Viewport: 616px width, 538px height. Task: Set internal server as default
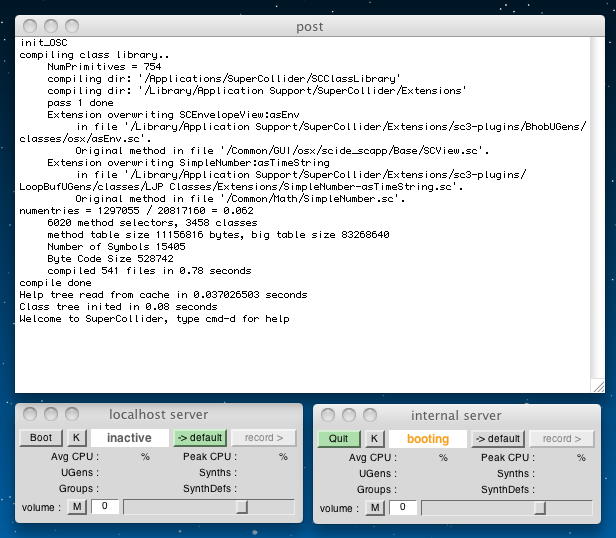[x=498, y=439]
